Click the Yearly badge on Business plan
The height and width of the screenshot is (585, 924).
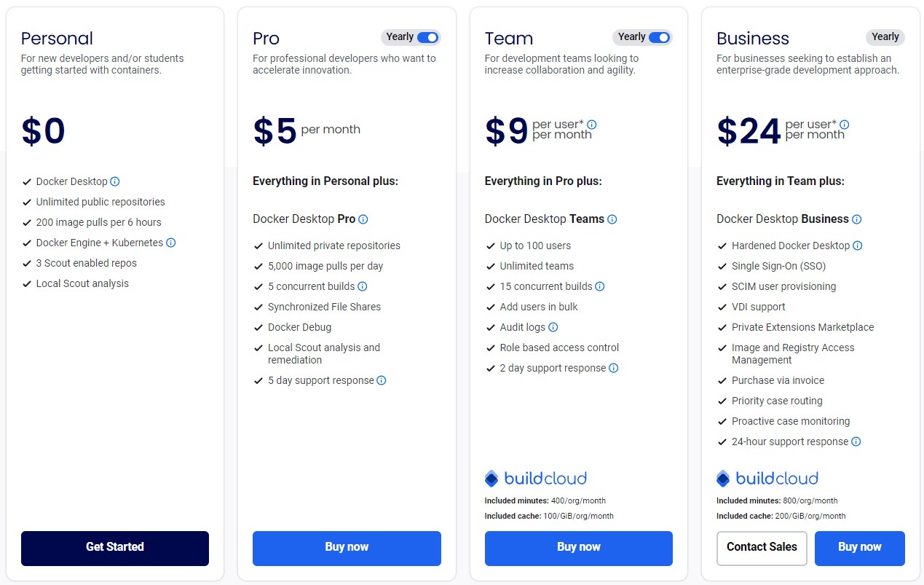885,37
